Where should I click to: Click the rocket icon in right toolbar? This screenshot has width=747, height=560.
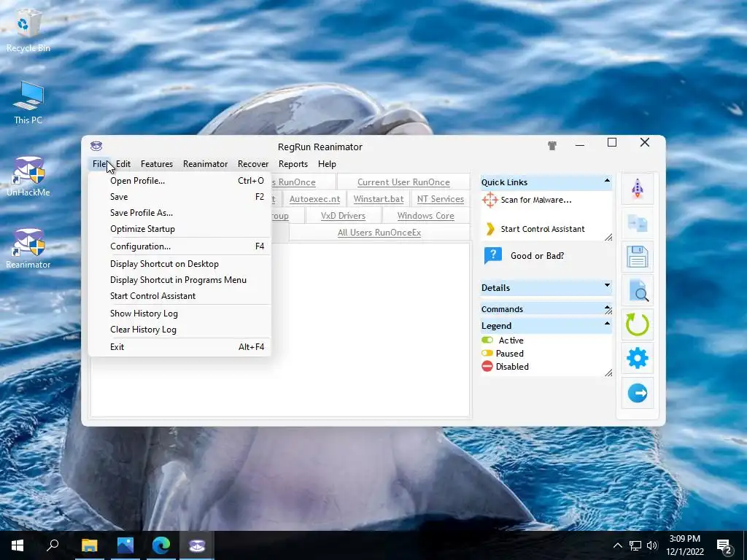pyautogui.click(x=638, y=189)
